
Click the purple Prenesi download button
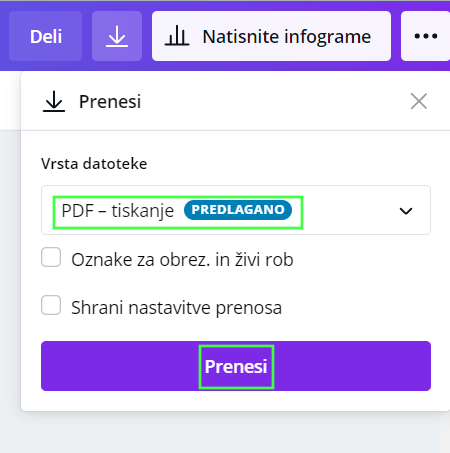236,366
